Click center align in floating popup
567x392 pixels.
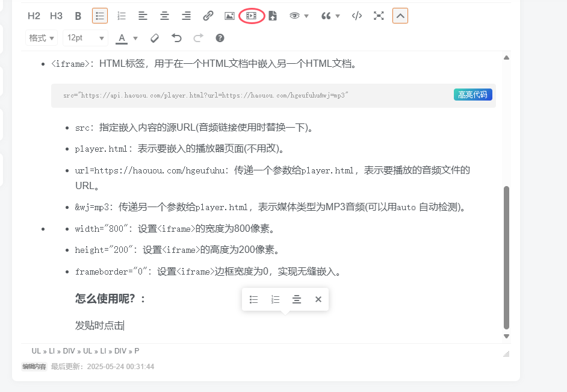pos(297,299)
